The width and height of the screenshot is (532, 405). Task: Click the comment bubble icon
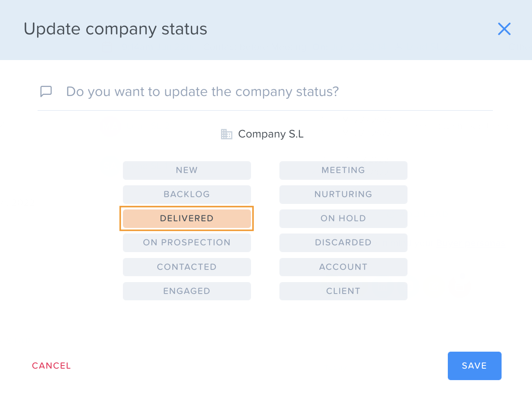[46, 91]
